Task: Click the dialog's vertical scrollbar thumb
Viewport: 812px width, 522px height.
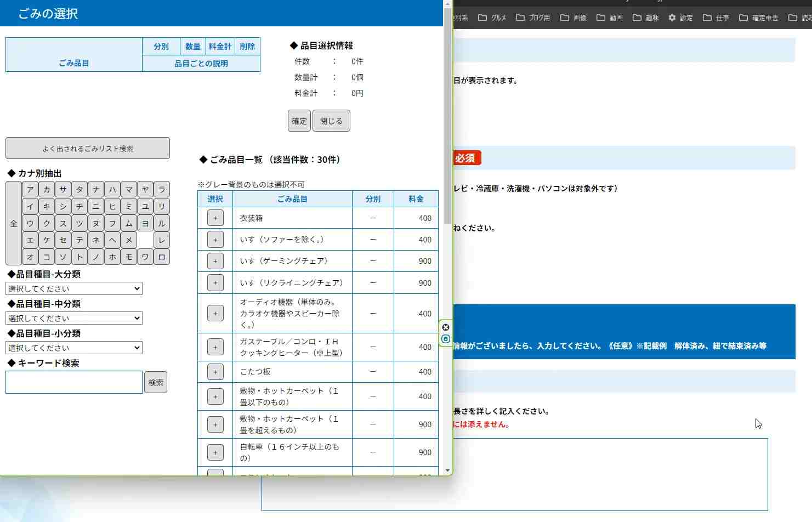Action: pos(447,115)
